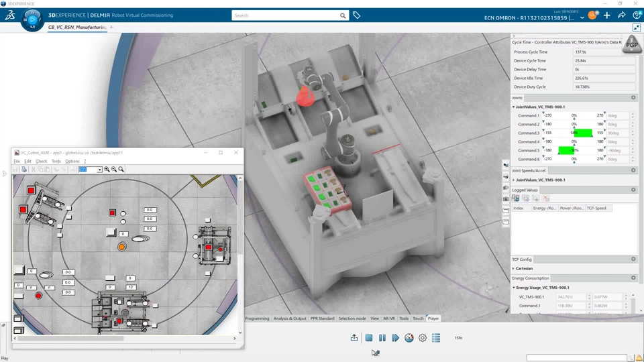The image size is (644, 362).
Task: Select the Analysis & Output tab
Action: click(x=290, y=318)
